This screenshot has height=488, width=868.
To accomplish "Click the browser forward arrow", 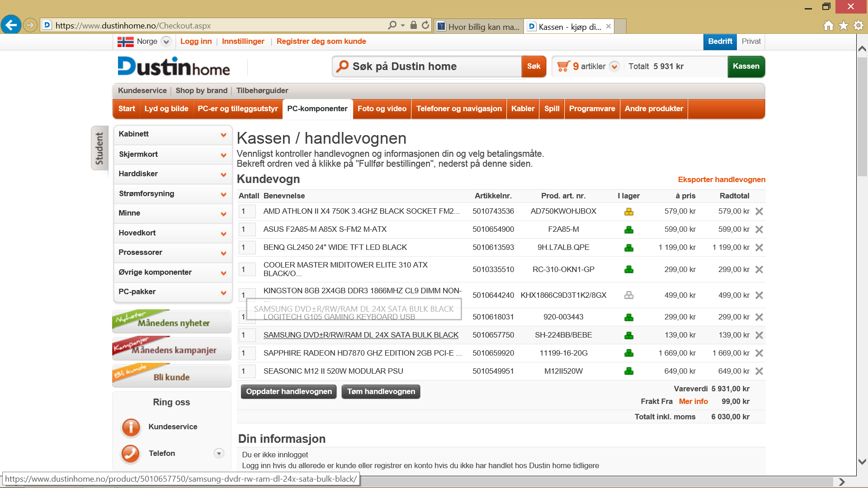I will click(30, 25).
